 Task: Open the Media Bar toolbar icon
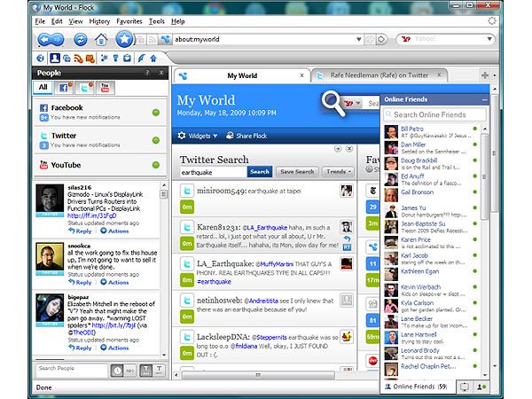66,59
